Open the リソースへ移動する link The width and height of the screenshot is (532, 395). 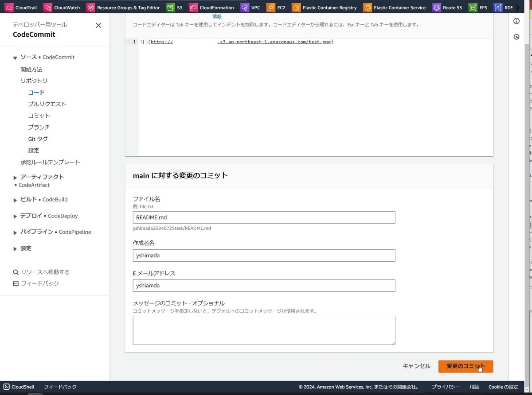click(45, 272)
